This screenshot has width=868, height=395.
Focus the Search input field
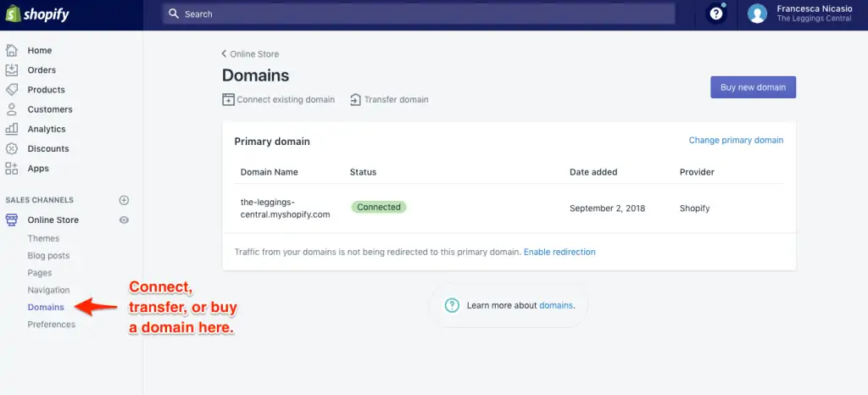(419, 14)
